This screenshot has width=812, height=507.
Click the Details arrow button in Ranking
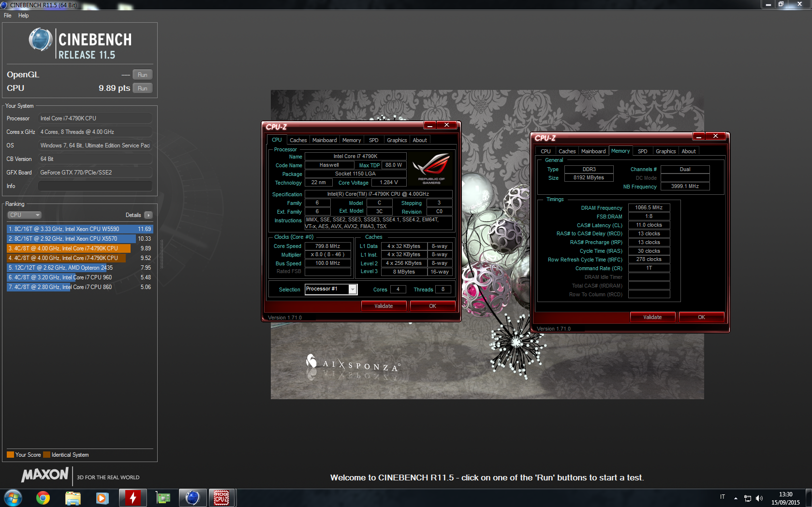pos(148,215)
